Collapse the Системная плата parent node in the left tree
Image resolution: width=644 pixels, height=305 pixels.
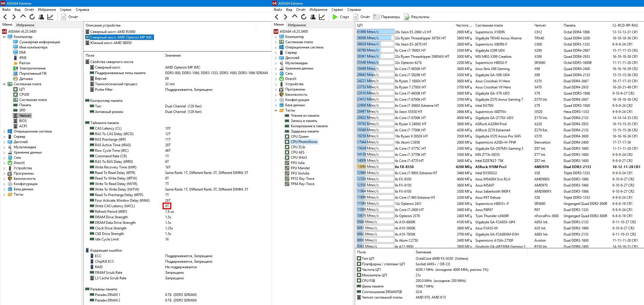[4, 84]
